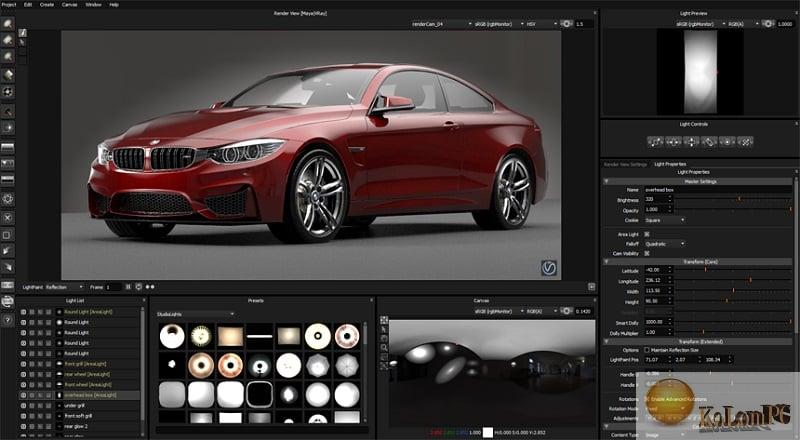
Task: Click the exposure icon in Render View toolbar
Action: [566, 24]
